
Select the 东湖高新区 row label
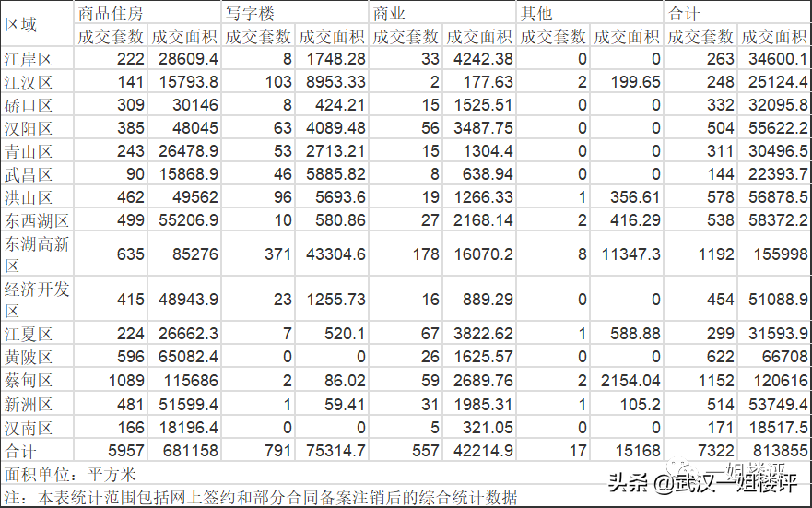pos(37,254)
